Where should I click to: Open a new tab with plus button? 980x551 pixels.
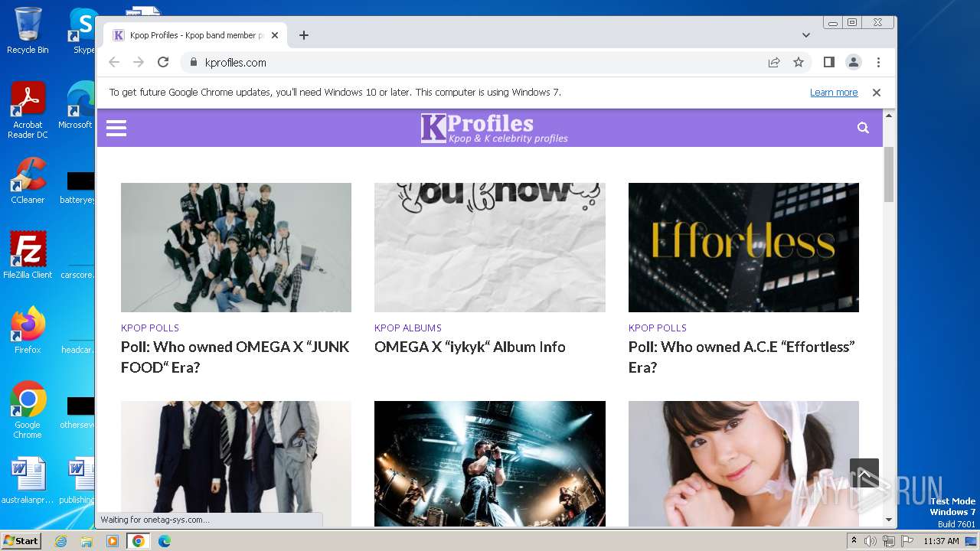pos(304,35)
